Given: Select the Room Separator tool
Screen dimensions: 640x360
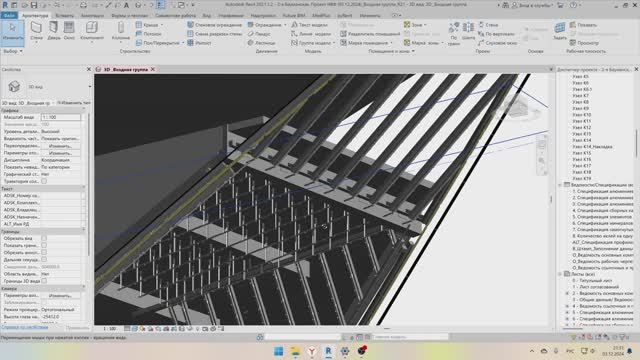Looking at the screenshot, I should (370, 34).
